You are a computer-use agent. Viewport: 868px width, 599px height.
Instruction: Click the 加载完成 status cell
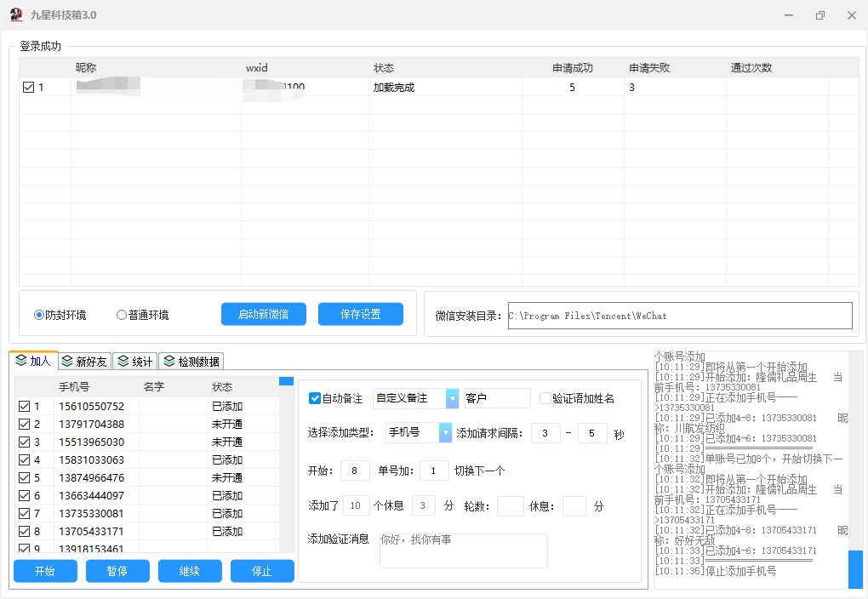[x=394, y=88]
